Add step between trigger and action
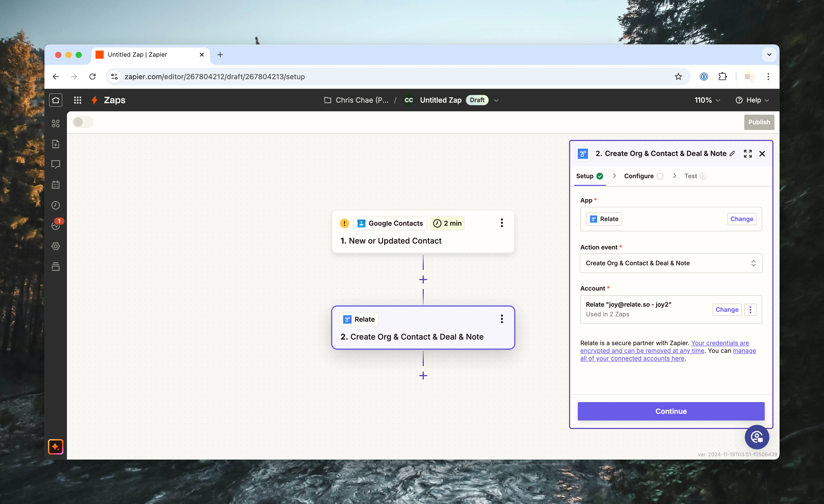This screenshot has width=824, height=504. tap(423, 280)
